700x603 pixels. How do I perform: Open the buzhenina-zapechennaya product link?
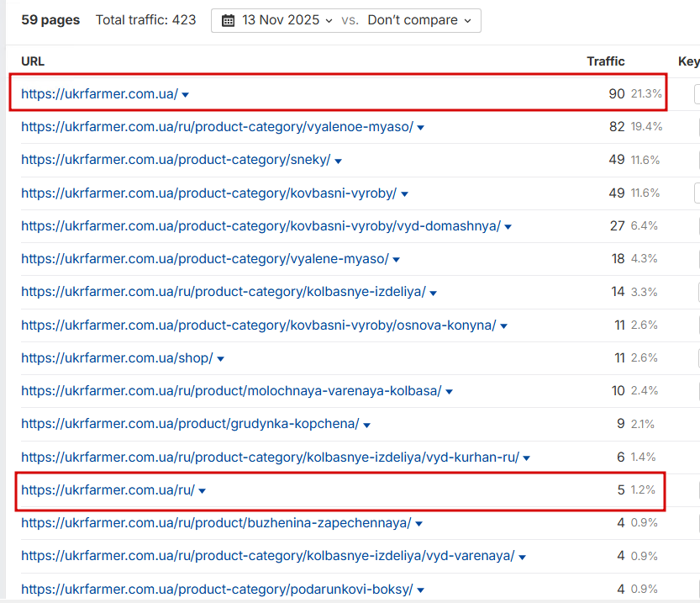click(x=216, y=522)
